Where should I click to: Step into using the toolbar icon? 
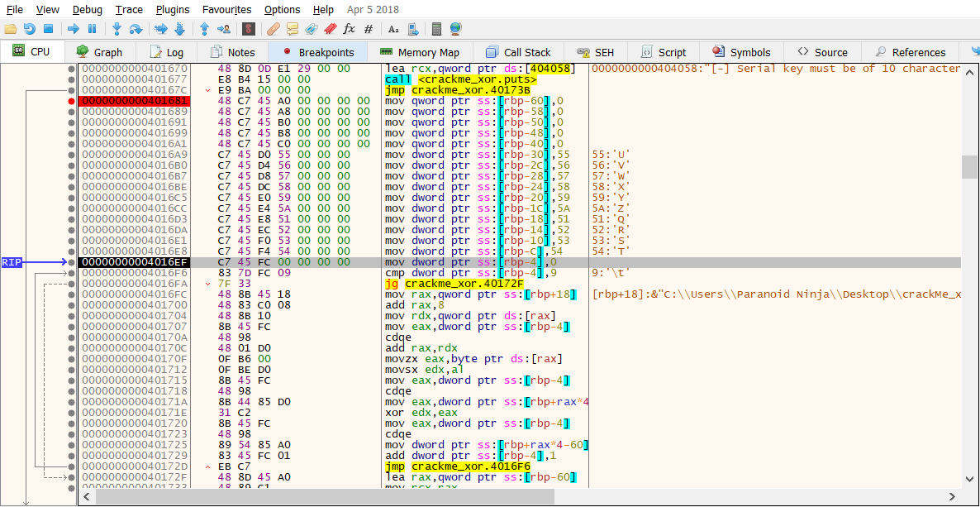click(117, 29)
